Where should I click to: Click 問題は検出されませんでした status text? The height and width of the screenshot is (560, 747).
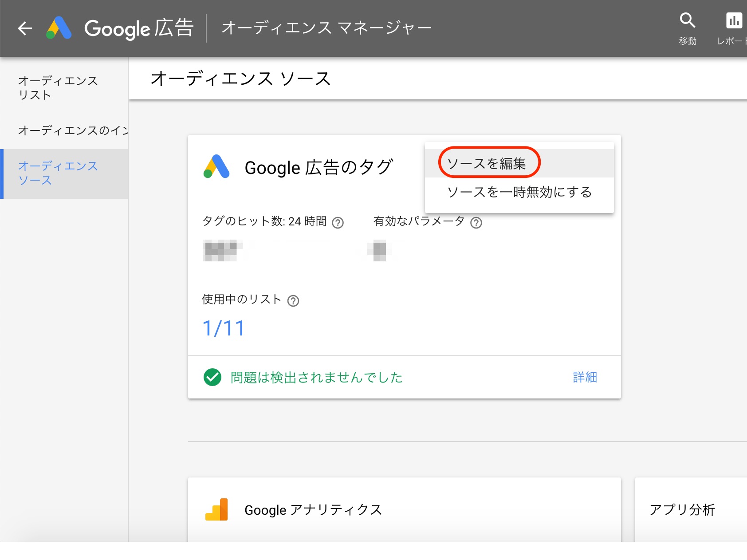(x=316, y=378)
